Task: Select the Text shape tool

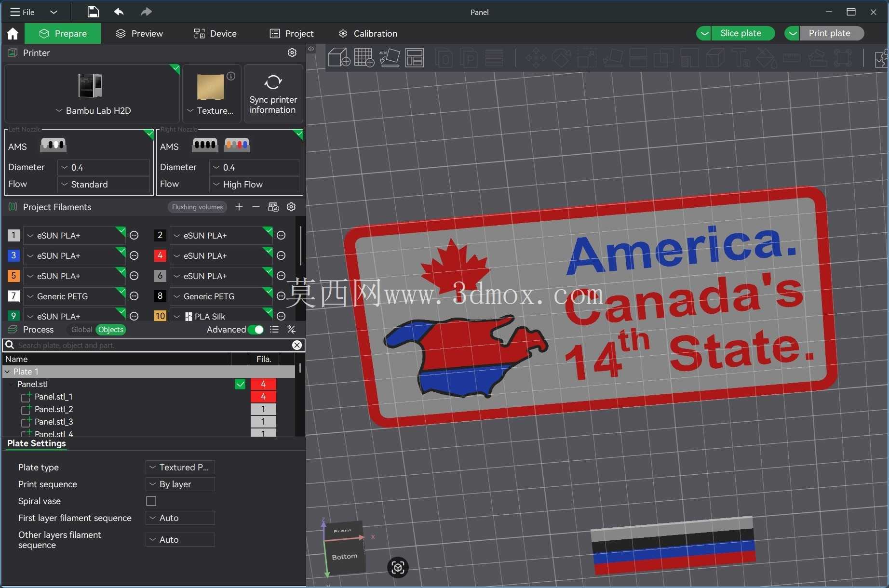Action: coord(741,58)
